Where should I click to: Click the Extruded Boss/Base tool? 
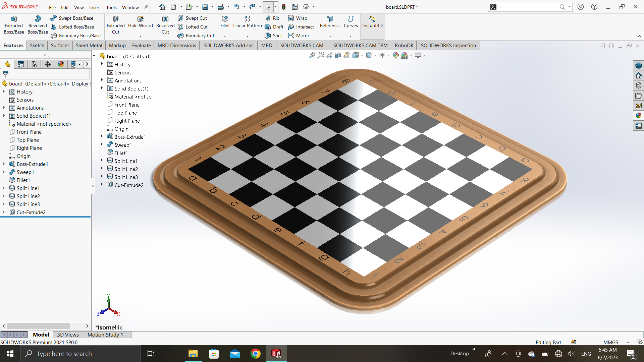coord(14,25)
